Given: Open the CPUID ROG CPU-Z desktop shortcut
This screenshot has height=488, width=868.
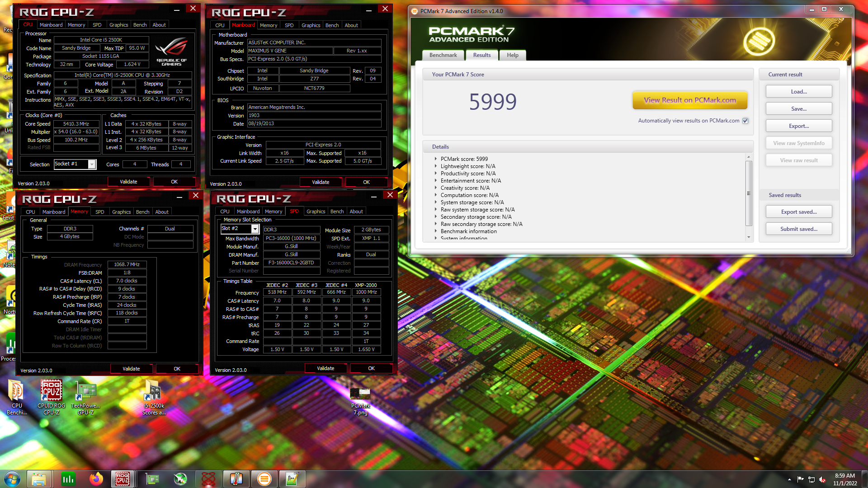Looking at the screenshot, I should (x=51, y=397).
